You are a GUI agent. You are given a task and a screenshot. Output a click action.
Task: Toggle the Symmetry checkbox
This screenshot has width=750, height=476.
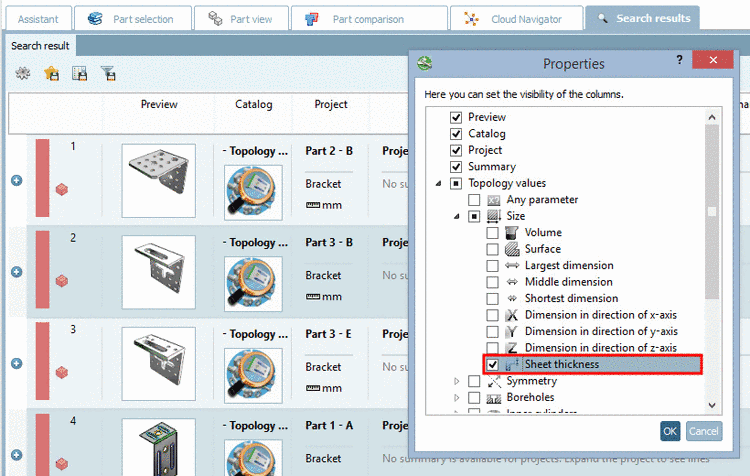pos(474,381)
